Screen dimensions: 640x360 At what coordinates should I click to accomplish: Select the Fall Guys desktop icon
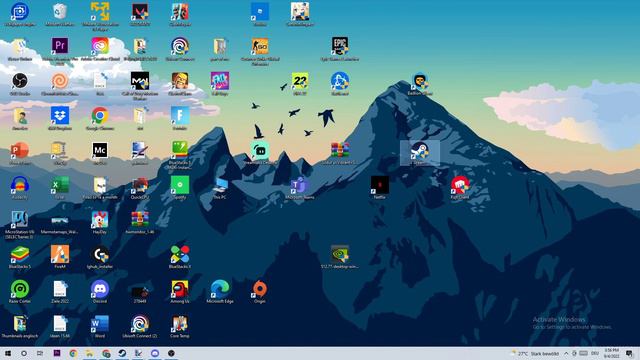click(220, 81)
